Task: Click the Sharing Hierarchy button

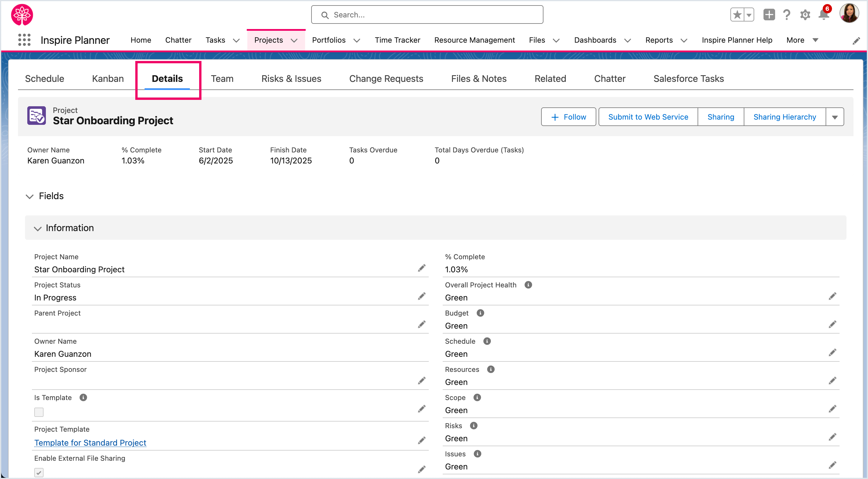Action: coord(785,117)
